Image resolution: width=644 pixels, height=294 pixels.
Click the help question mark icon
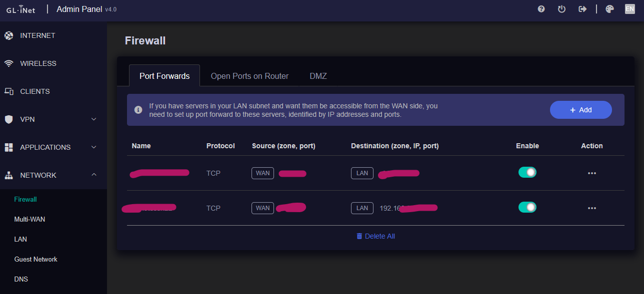(x=541, y=9)
